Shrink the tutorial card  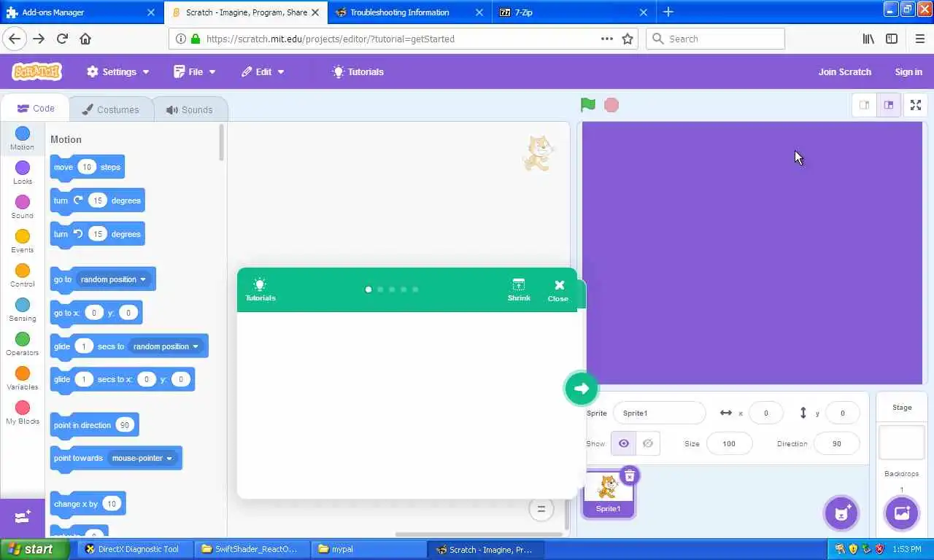[519, 289]
